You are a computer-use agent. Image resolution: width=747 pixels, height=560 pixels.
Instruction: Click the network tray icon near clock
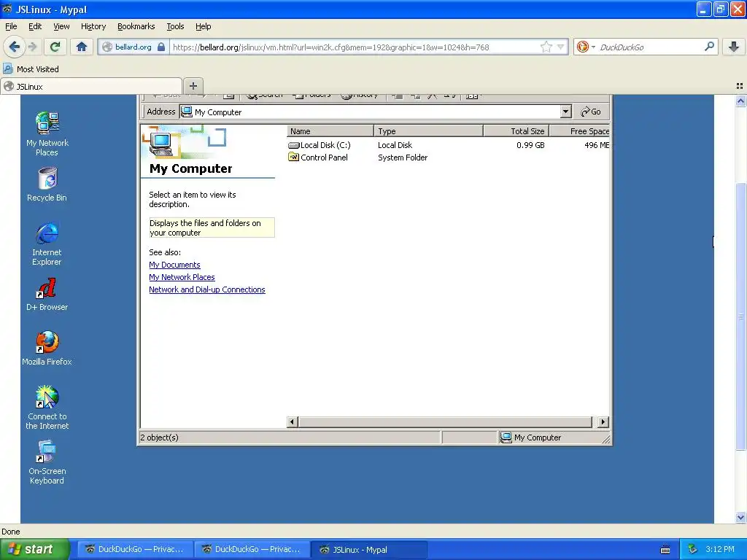[692, 549]
